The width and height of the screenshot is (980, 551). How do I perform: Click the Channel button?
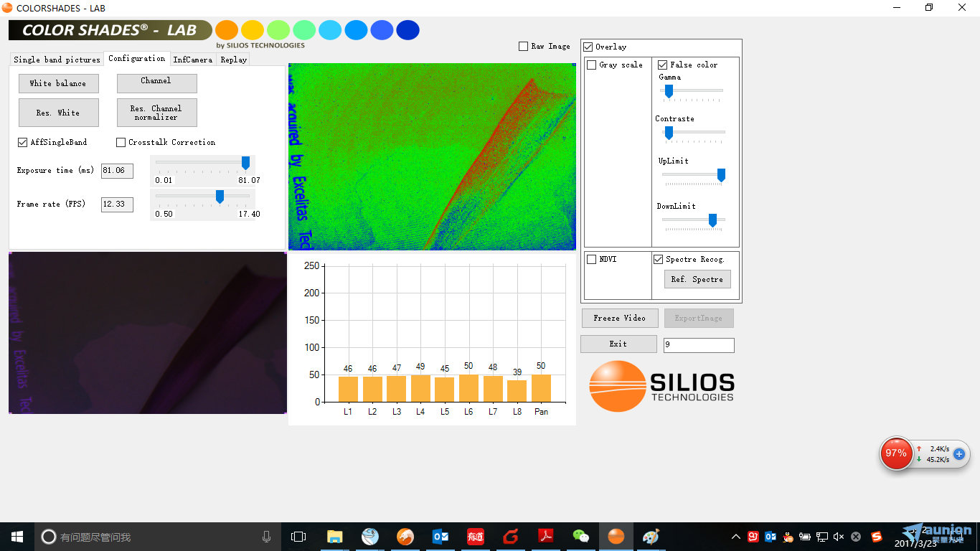click(x=156, y=83)
